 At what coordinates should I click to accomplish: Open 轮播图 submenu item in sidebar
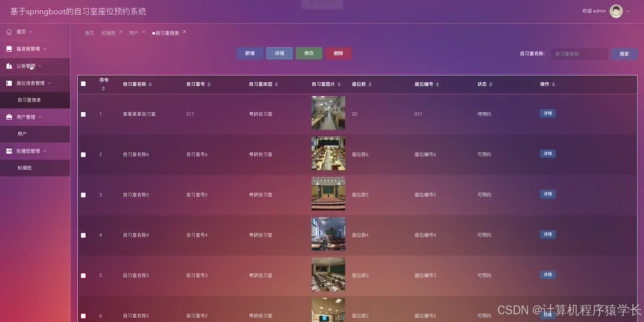point(35,168)
